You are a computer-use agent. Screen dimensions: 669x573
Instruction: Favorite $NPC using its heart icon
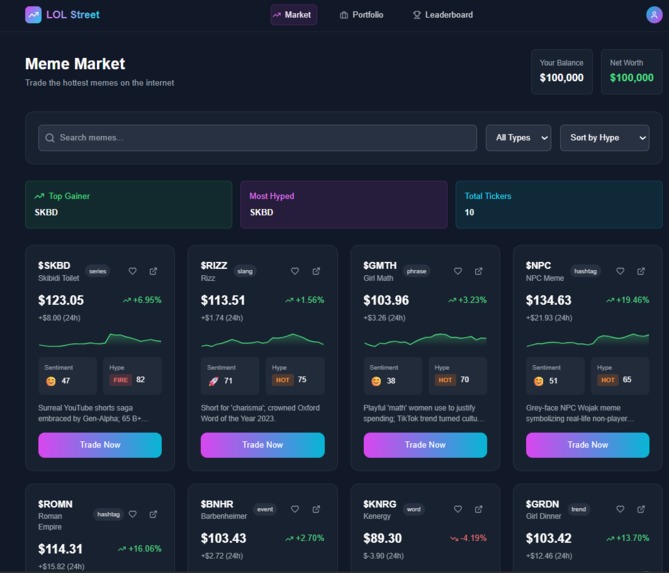(620, 271)
